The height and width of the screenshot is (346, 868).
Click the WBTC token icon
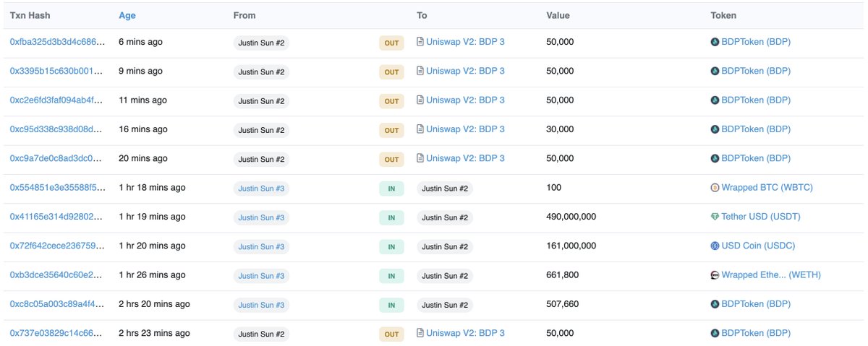click(715, 188)
